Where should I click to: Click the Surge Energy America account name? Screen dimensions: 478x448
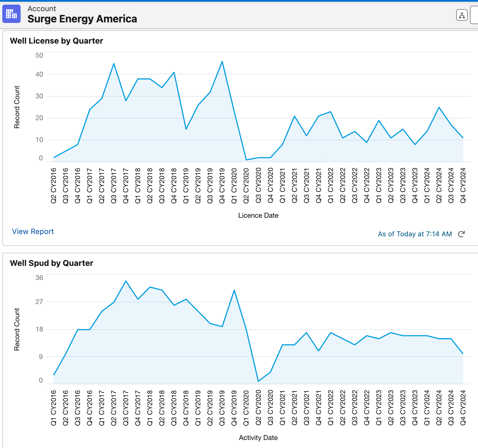82,19
